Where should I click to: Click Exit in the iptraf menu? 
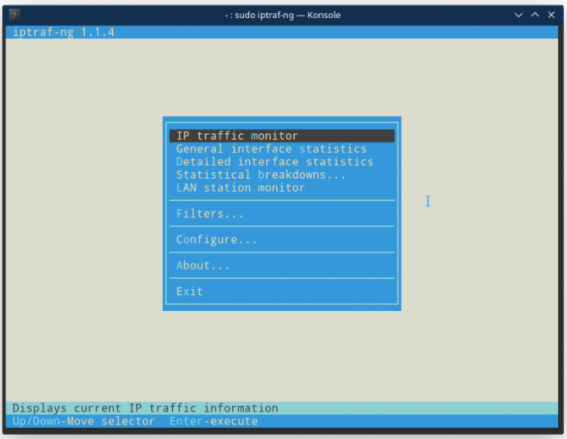tap(189, 291)
